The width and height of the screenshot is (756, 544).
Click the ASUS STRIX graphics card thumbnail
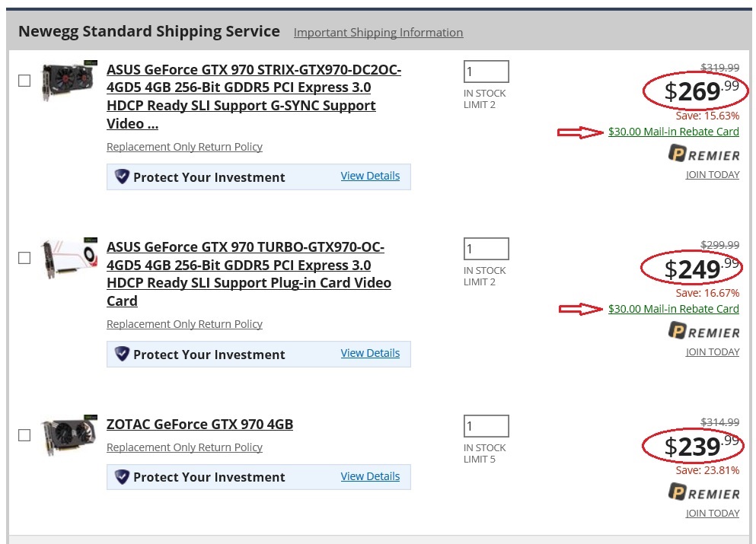pyautogui.click(x=69, y=81)
